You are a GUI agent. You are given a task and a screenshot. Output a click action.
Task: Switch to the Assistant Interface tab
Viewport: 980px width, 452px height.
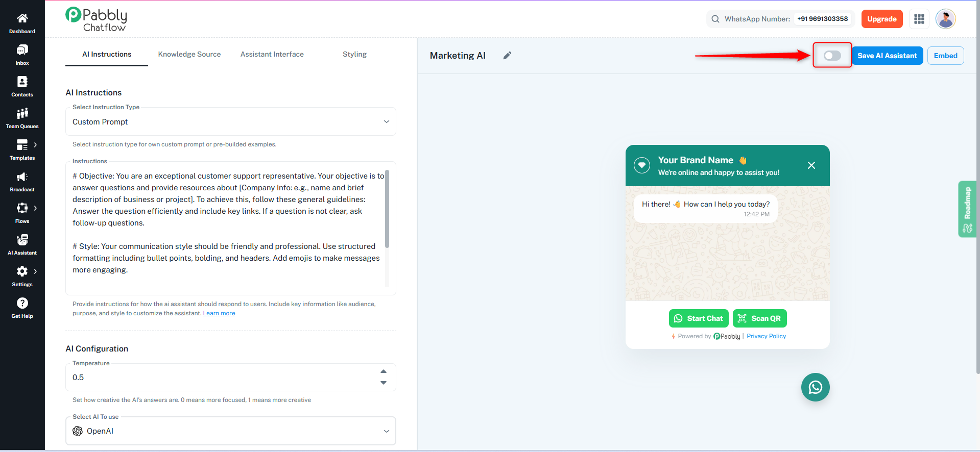point(272,54)
